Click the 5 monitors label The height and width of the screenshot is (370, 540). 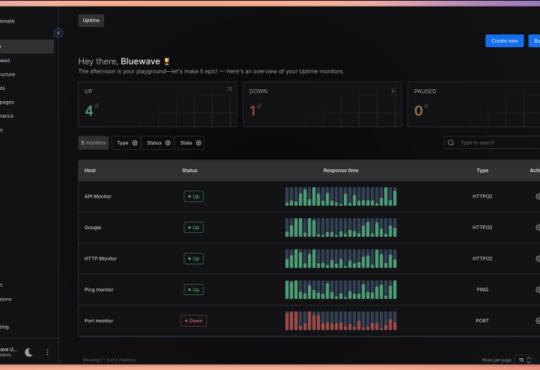click(x=93, y=143)
